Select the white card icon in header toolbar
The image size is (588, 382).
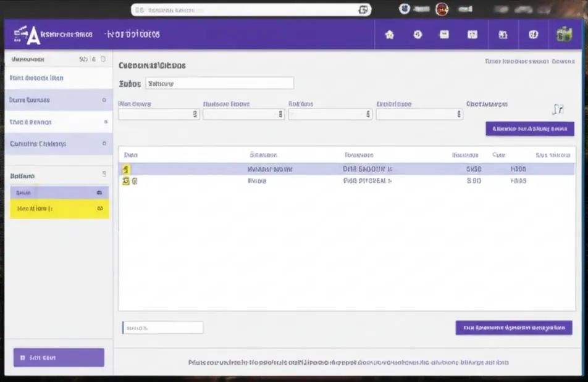coord(444,35)
